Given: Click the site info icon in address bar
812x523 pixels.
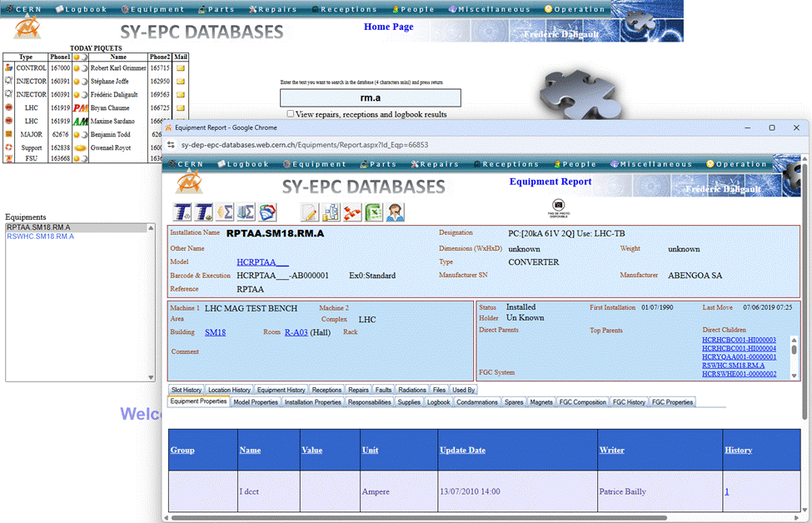Looking at the screenshot, I should 171,144.
